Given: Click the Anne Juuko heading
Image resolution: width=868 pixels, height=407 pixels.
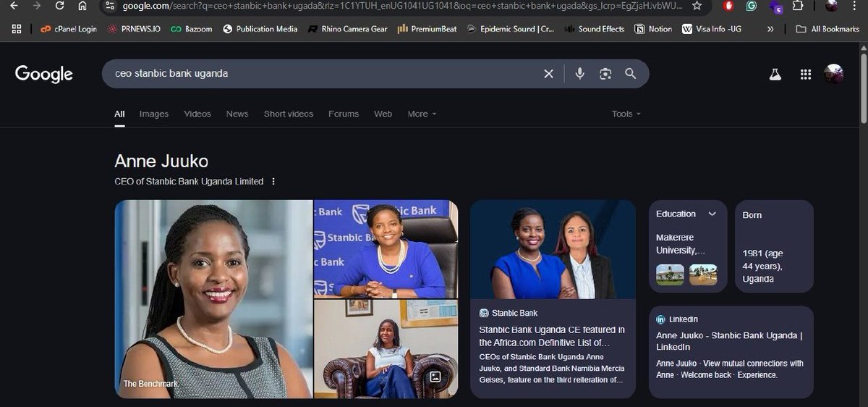Looking at the screenshot, I should (x=161, y=161).
